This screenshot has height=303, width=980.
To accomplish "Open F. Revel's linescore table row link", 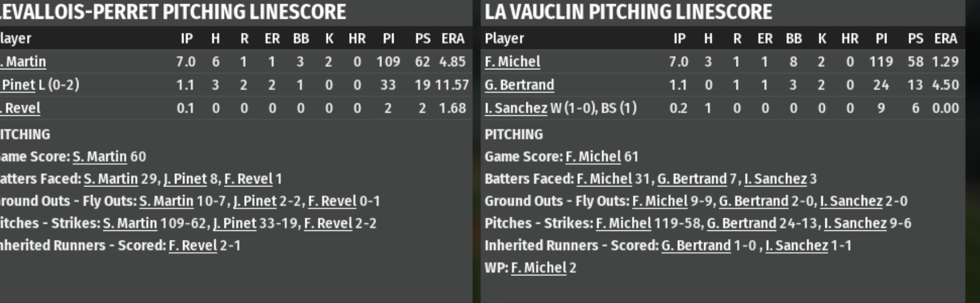I will [22, 108].
